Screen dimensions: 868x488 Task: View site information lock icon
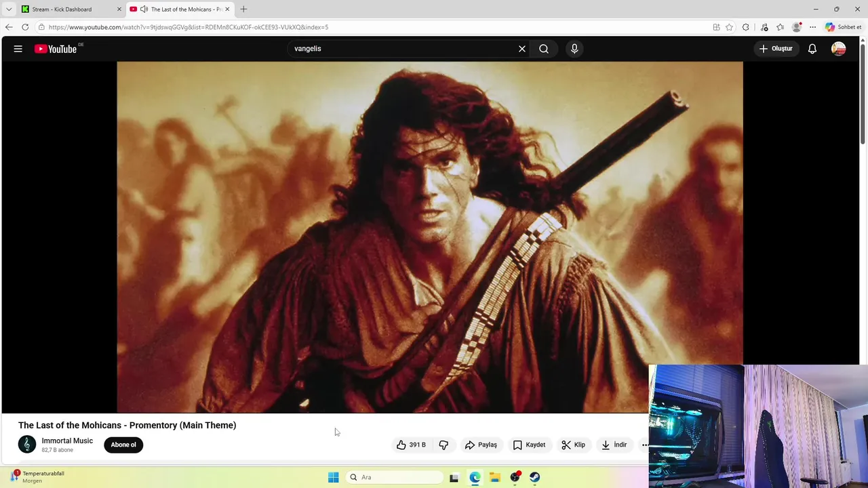tap(41, 27)
